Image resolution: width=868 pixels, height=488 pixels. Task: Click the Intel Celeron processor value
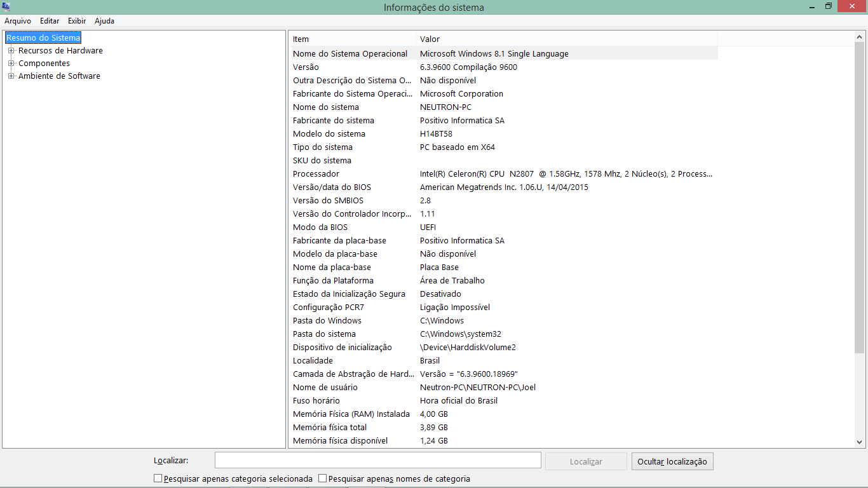(566, 174)
